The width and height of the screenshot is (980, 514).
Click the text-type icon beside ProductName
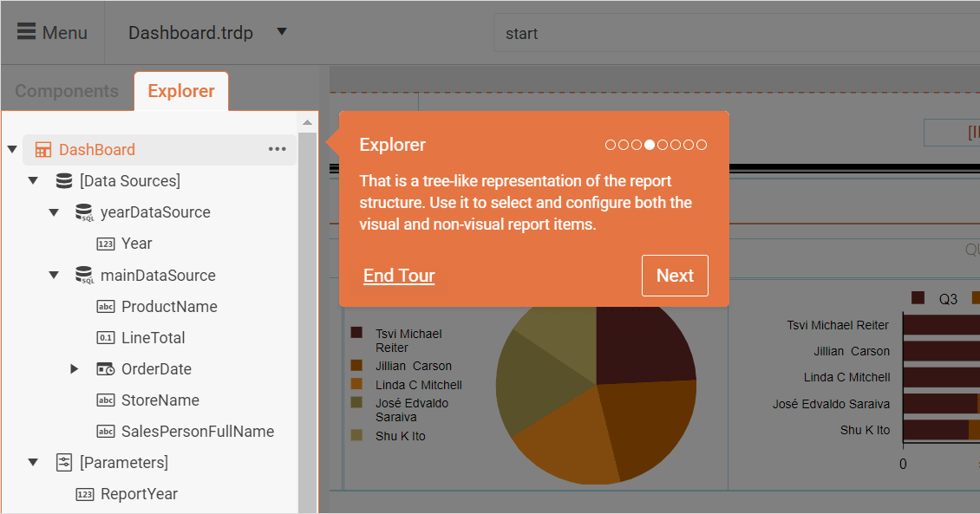106,307
